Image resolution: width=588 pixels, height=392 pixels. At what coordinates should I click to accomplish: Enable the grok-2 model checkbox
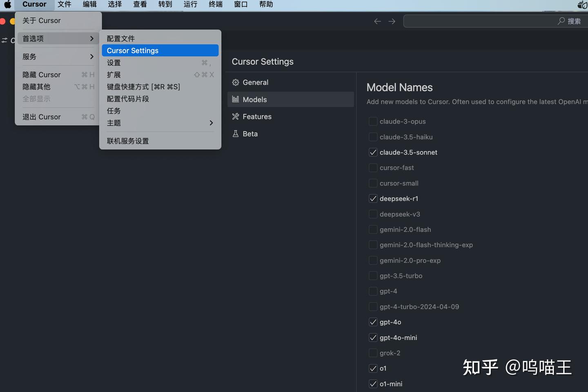373,353
